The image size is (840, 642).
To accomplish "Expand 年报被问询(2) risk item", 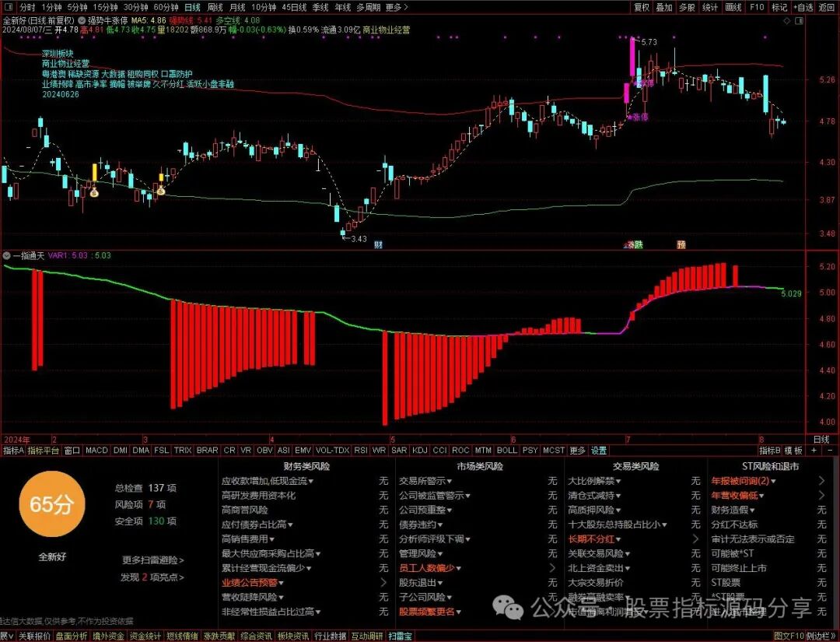I will [744, 481].
